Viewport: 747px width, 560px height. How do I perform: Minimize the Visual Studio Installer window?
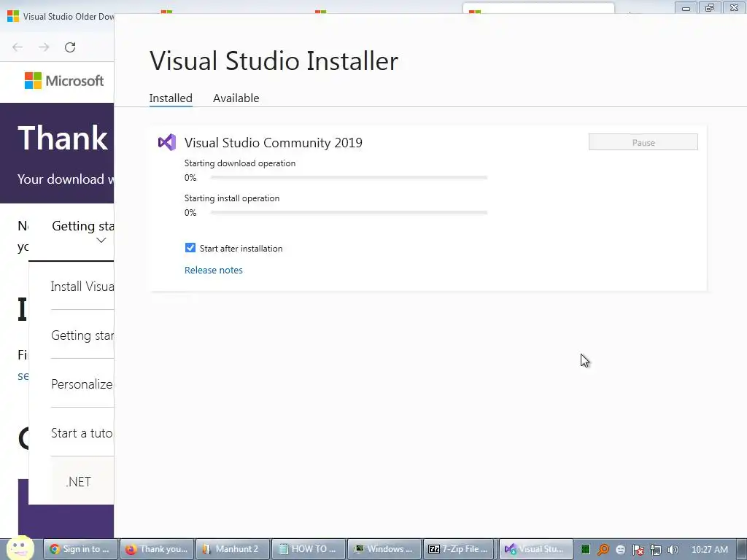click(686, 8)
